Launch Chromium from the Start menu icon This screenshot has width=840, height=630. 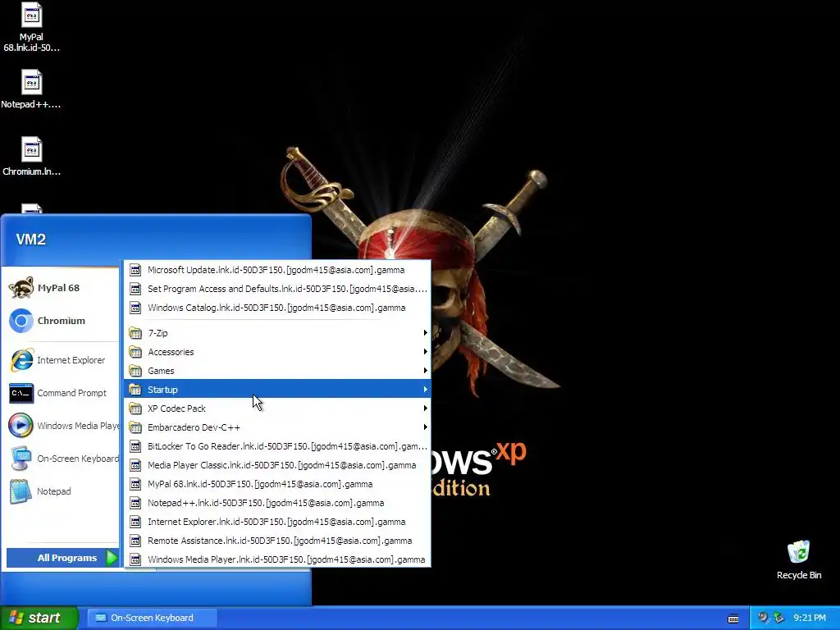tap(21, 321)
